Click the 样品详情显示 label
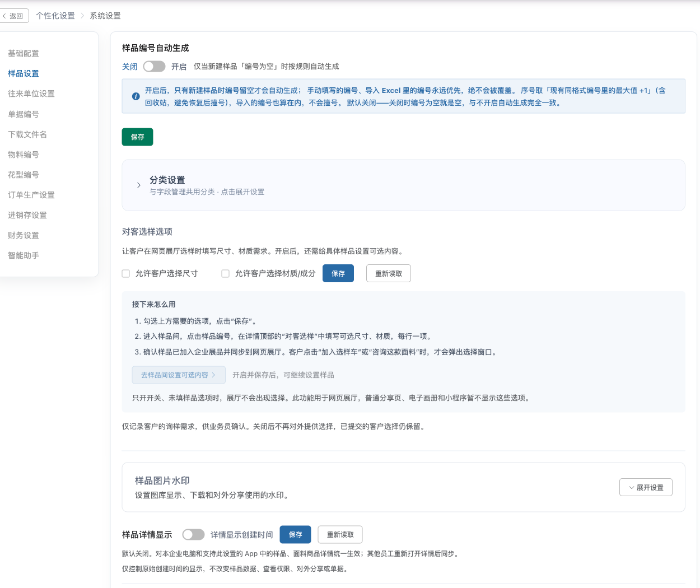 point(147,535)
